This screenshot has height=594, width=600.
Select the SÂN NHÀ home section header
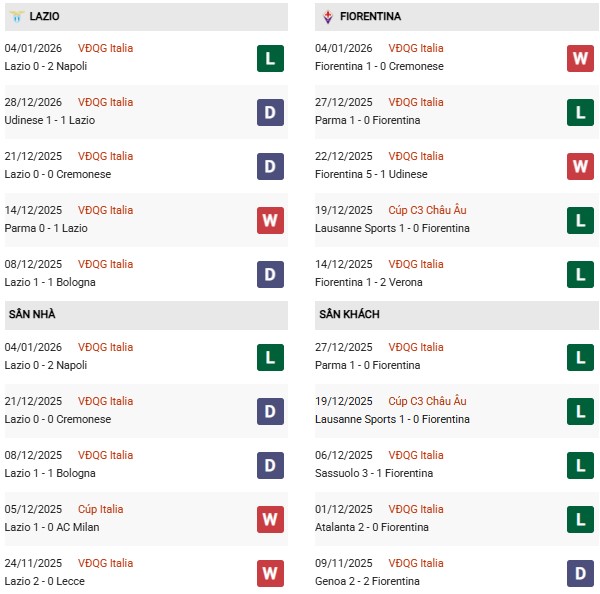click(33, 314)
